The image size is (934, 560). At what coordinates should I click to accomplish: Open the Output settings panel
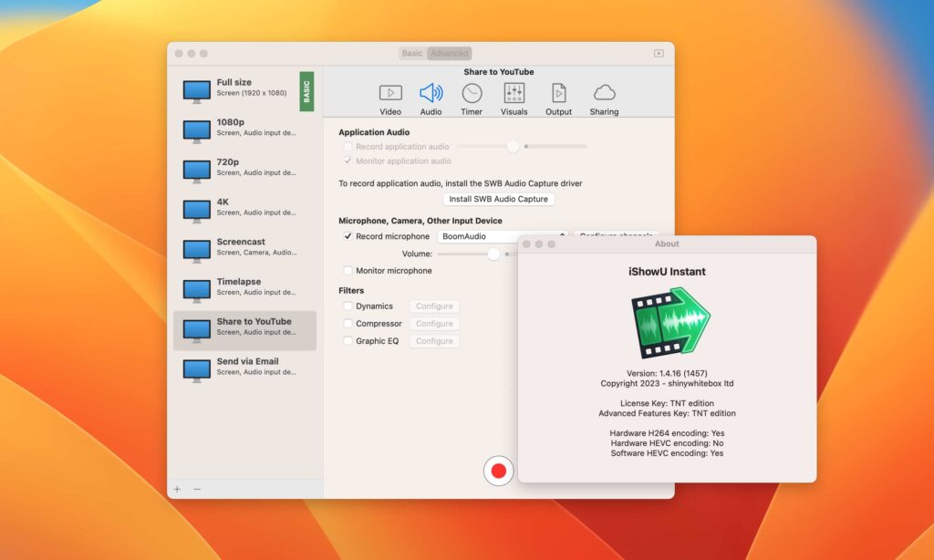point(558,91)
